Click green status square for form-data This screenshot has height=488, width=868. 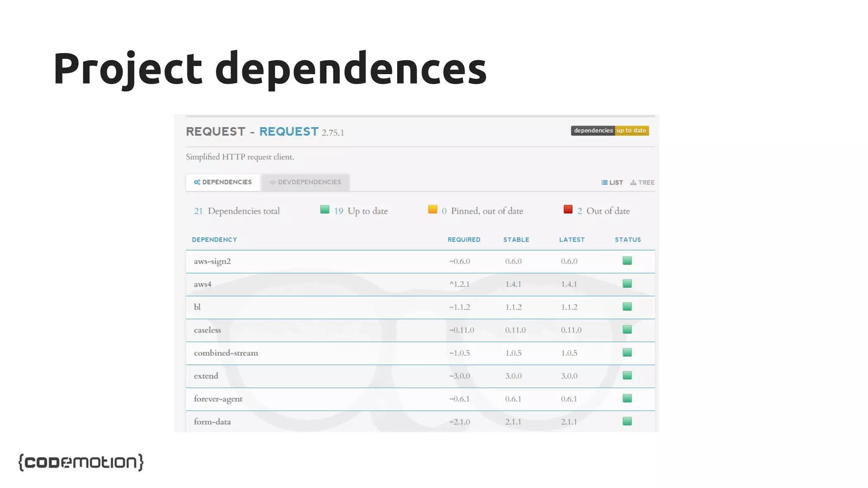pyautogui.click(x=627, y=421)
